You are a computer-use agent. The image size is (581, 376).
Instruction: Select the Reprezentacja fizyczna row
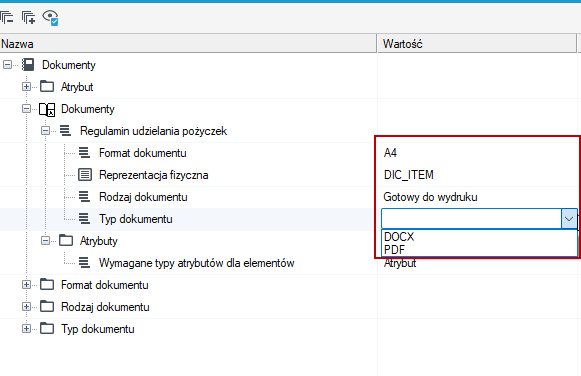point(153,175)
